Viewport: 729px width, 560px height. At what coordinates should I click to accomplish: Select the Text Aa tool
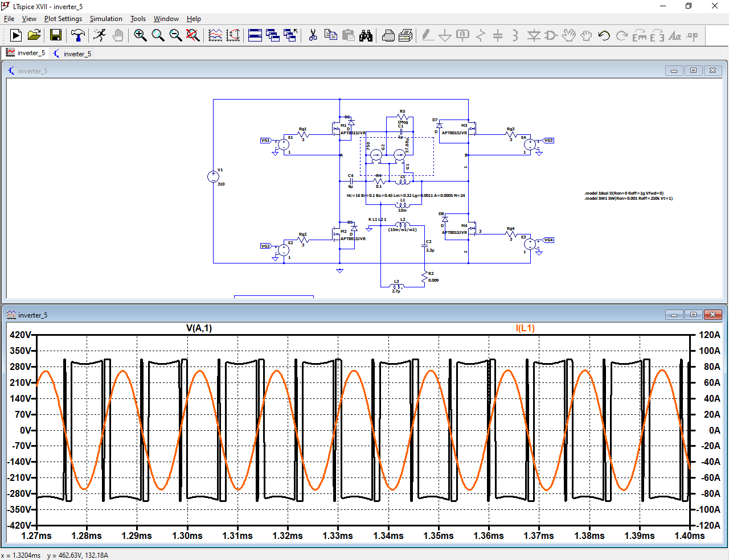(675, 35)
